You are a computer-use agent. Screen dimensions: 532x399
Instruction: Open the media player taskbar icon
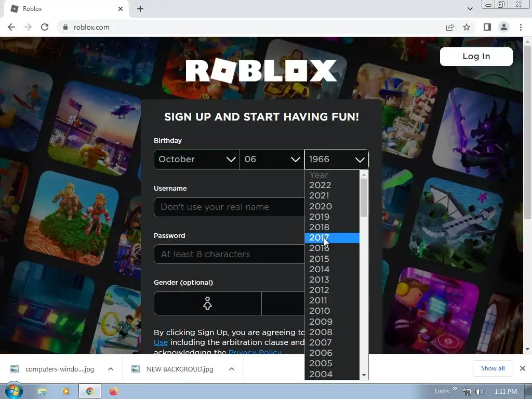pos(66,392)
